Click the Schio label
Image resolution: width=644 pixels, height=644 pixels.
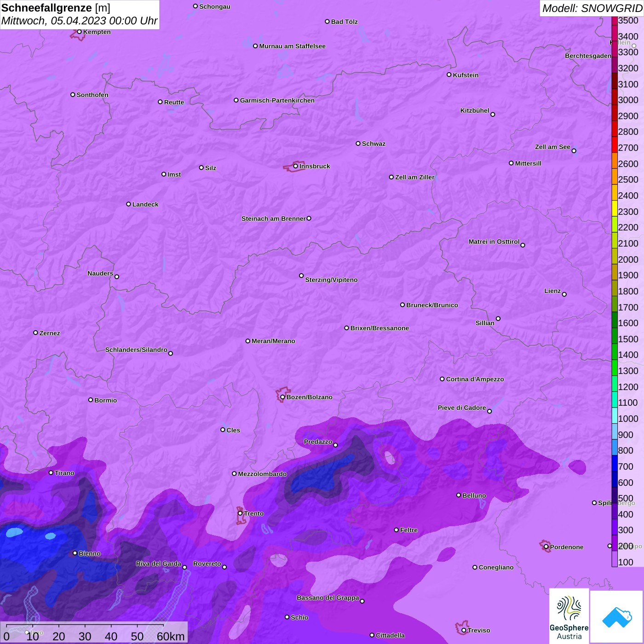(x=299, y=617)
